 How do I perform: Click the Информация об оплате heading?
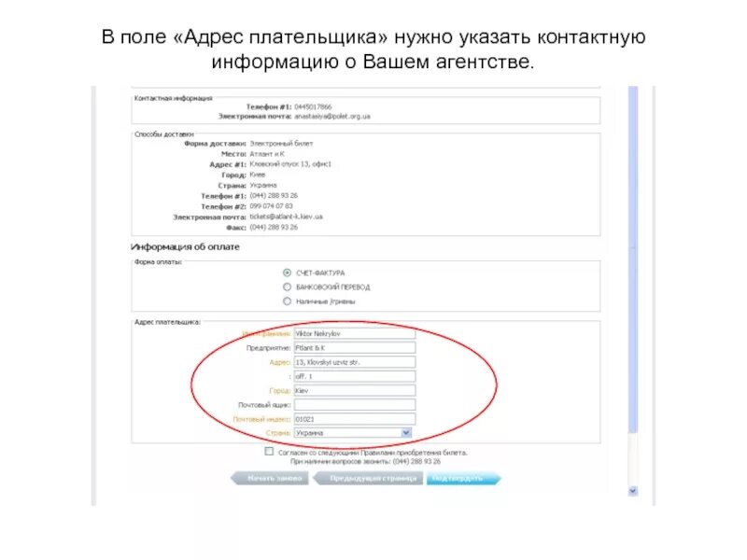click(x=185, y=246)
